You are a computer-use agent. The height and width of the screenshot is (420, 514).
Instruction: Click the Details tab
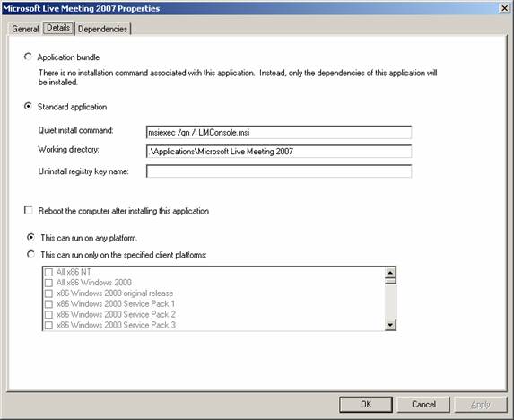tap(58, 28)
